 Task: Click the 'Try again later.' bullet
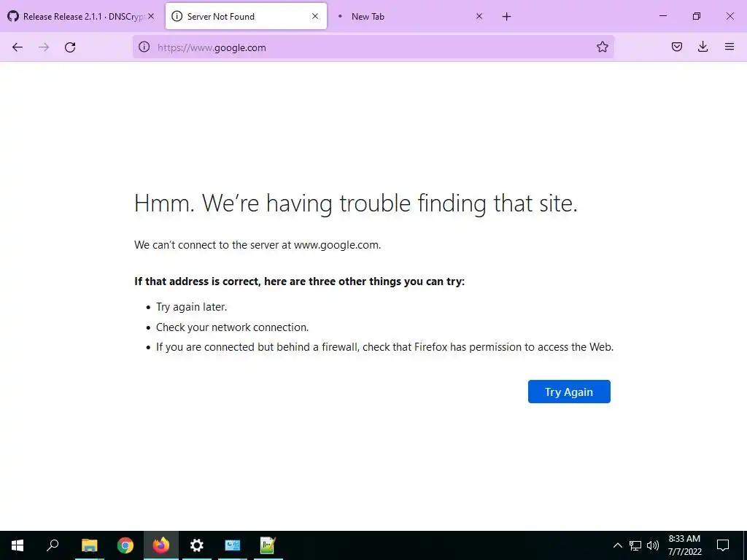click(192, 307)
